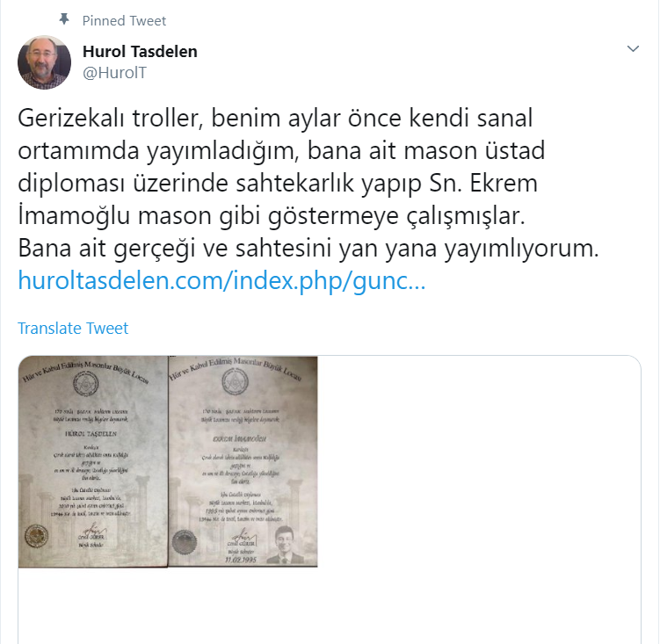This screenshot has height=644, width=660.
Task: Expand the tweet options chevron menu
Action: pos(633,49)
